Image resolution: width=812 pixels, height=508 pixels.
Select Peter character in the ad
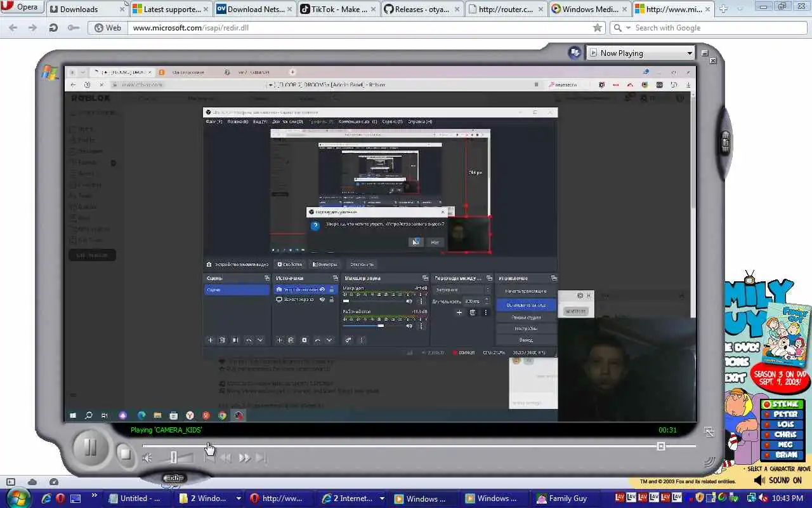click(783, 414)
